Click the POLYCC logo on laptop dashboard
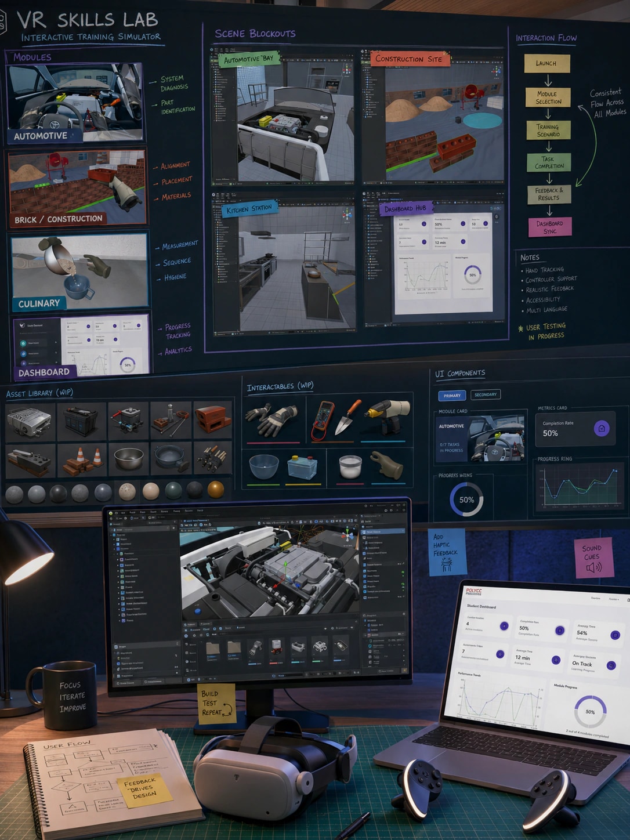Viewport: 630px width, 840px height. tap(474, 591)
